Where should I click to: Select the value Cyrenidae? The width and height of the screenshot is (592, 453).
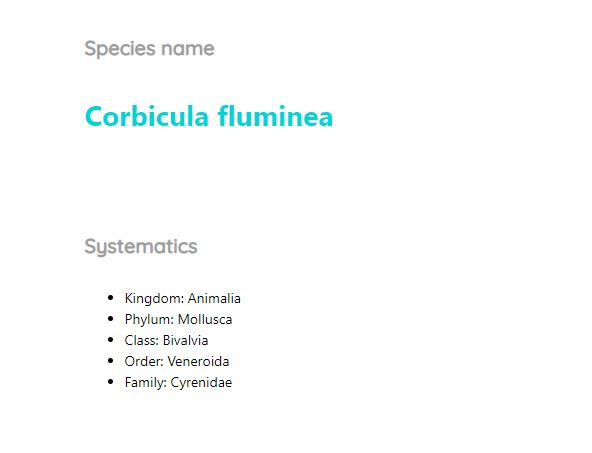[201, 383]
